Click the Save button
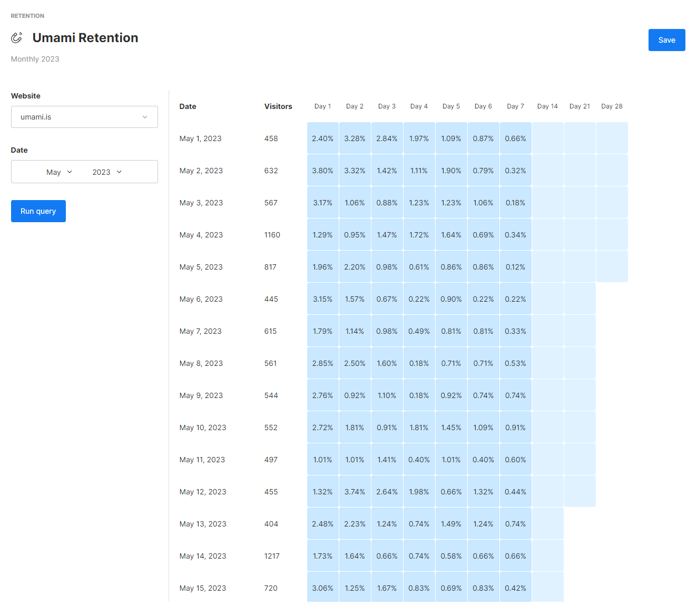 (x=666, y=40)
